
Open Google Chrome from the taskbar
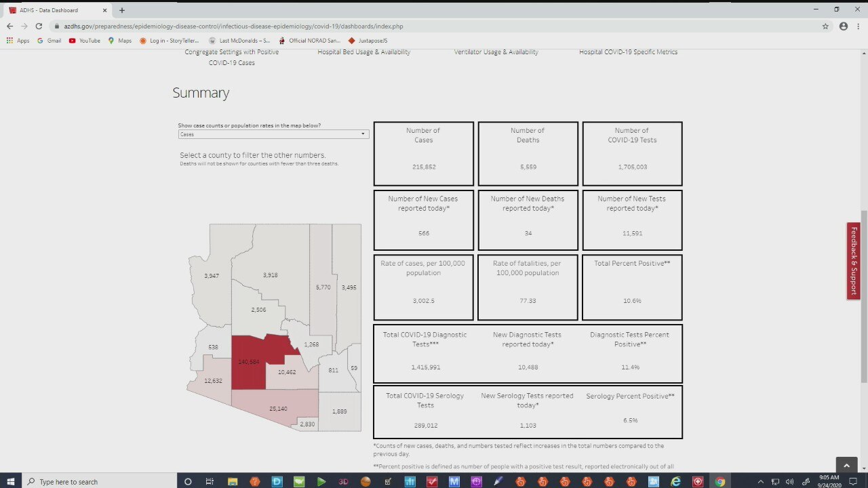[x=720, y=481]
